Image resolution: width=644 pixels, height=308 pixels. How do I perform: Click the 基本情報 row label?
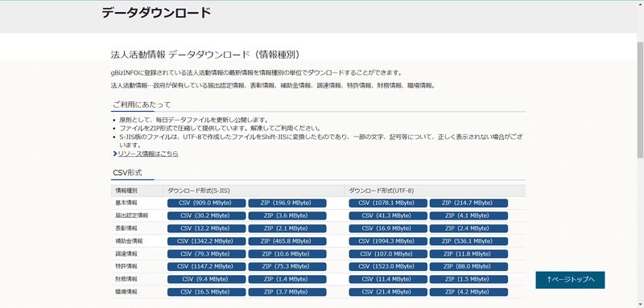126,203
